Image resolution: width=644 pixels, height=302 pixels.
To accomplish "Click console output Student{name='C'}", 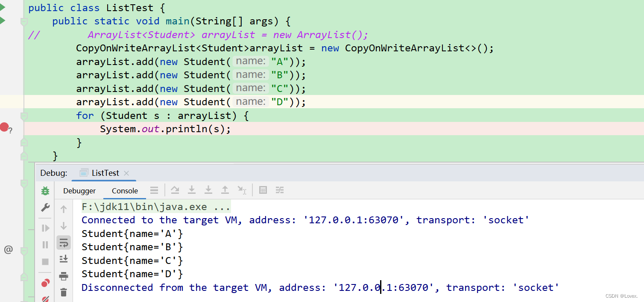I will click(x=132, y=261).
